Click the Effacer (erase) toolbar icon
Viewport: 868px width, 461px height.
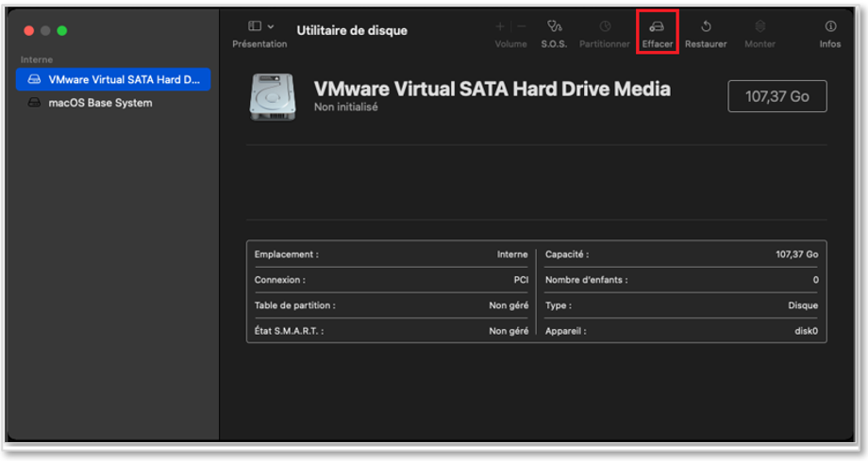657,26
